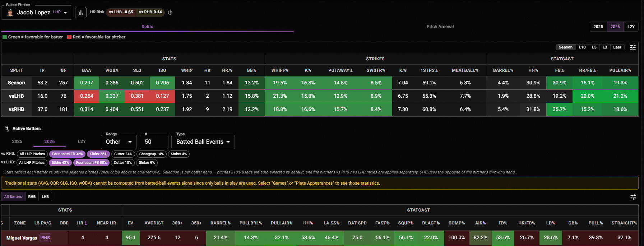Screen dimensions: 644x246
Task: Click the NEAR HR column header
Action: [106, 223]
